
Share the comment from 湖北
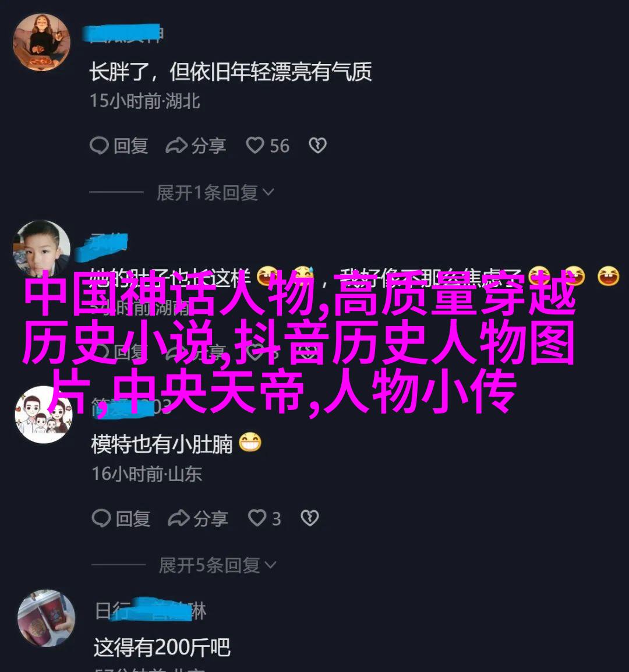tap(196, 146)
